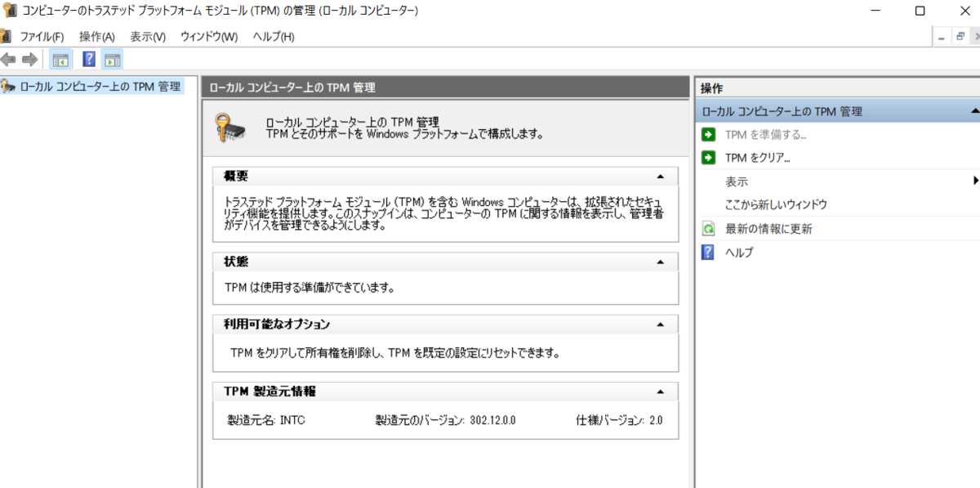This screenshot has width=980, height=488.
Task: Collapse the 状態 section
Action: click(x=661, y=262)
